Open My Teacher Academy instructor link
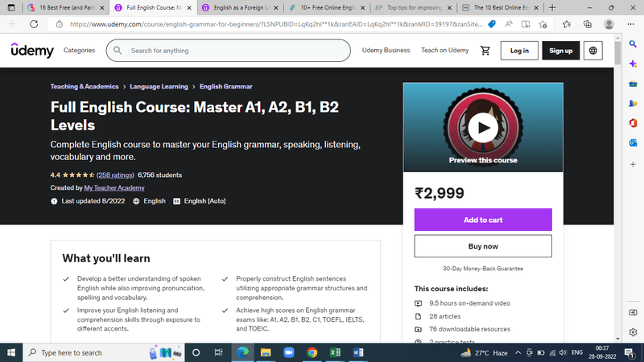This screenshot has height=362, width=644. click(114, 187)
